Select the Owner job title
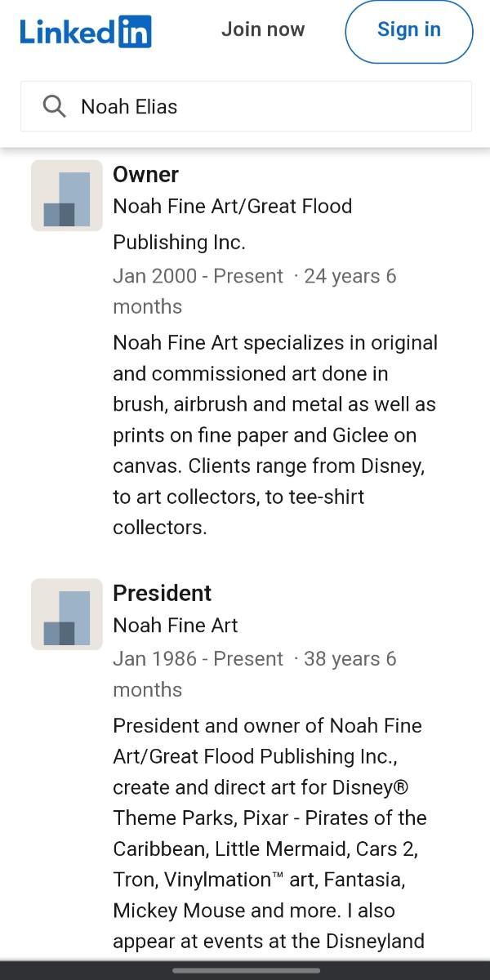 [x=145, y=174]
